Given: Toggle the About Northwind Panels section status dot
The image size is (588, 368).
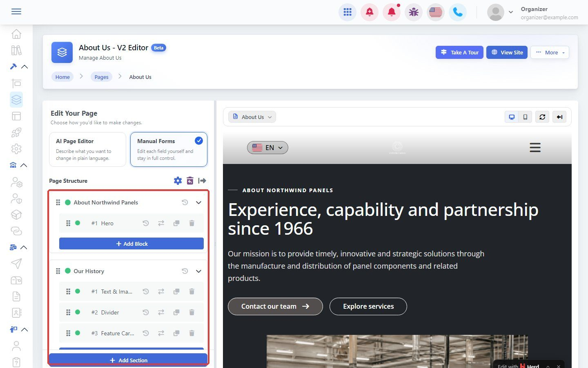Looking at the screenshot, I should click(x=68, y=202).
